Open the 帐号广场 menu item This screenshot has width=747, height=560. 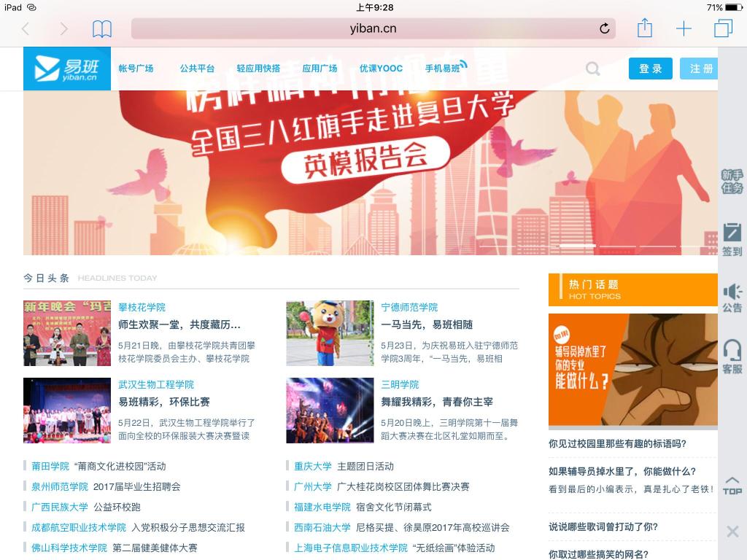tap(136, 69)
